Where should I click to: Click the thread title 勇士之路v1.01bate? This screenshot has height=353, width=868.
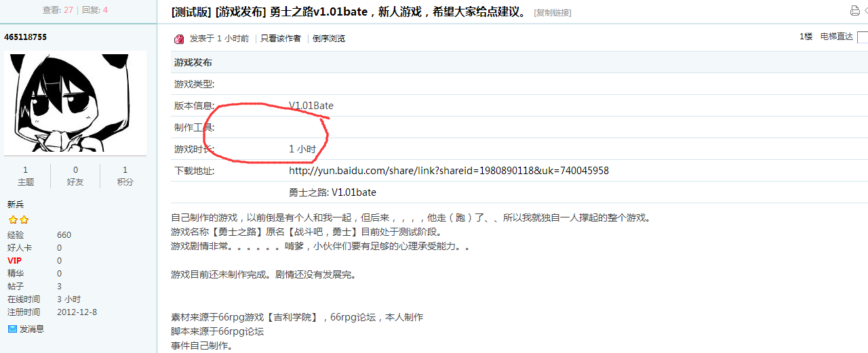coord(318,12)
